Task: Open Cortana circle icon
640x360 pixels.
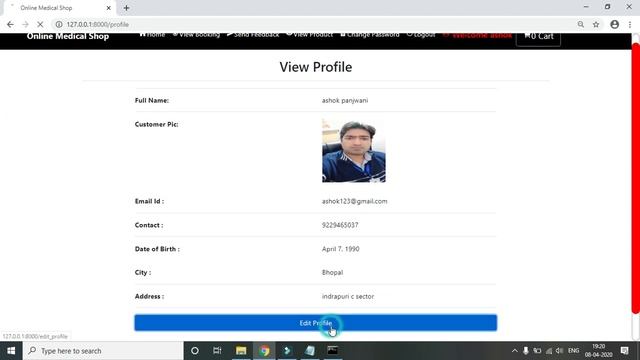Action: click(195, 351)
